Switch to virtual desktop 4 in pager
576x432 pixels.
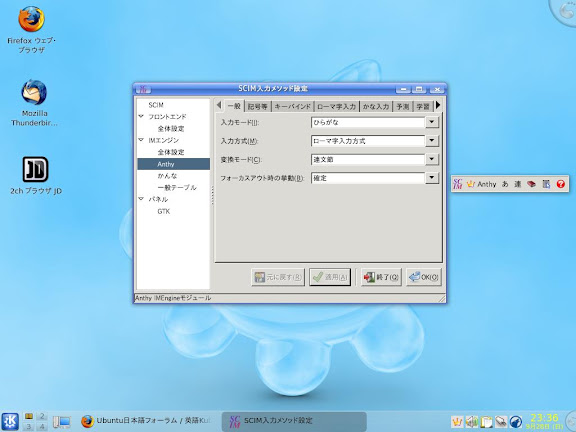[x=42, y=426]
